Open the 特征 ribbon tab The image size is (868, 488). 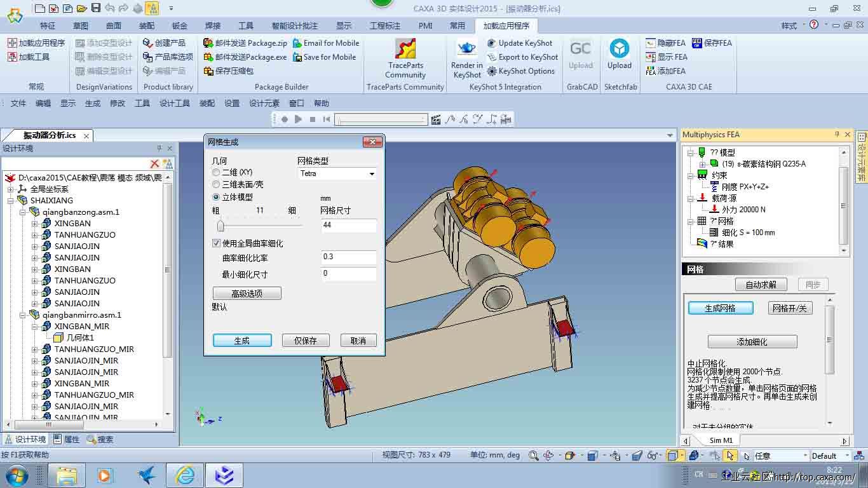(48, 26)
